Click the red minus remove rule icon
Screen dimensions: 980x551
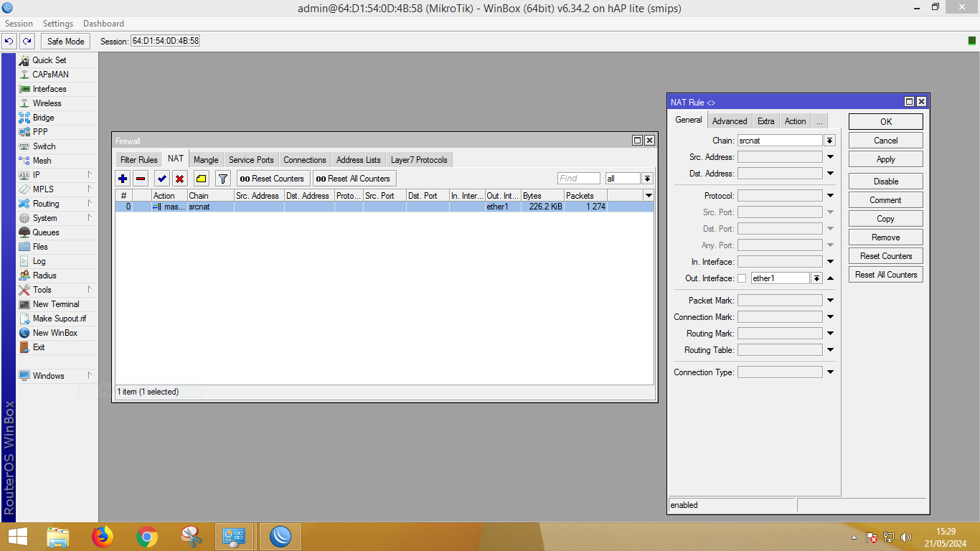tap(141, 179)
